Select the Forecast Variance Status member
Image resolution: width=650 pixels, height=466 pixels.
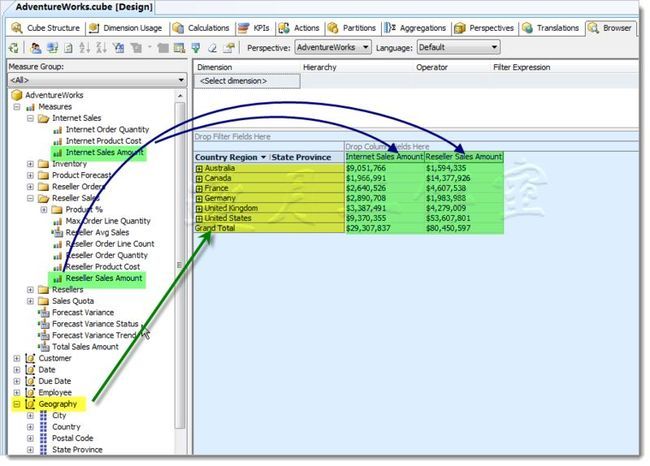(x=95, y=324)
